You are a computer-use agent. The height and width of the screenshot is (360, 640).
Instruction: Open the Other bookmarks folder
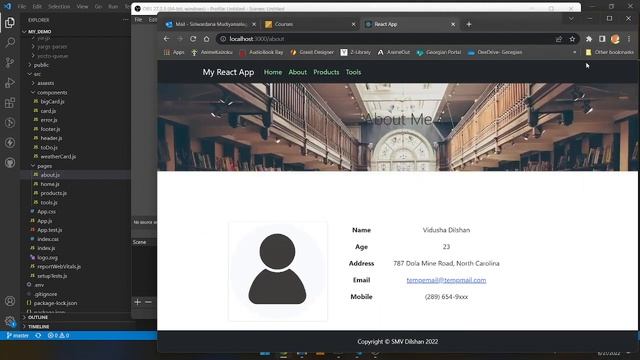pos(609,52)
